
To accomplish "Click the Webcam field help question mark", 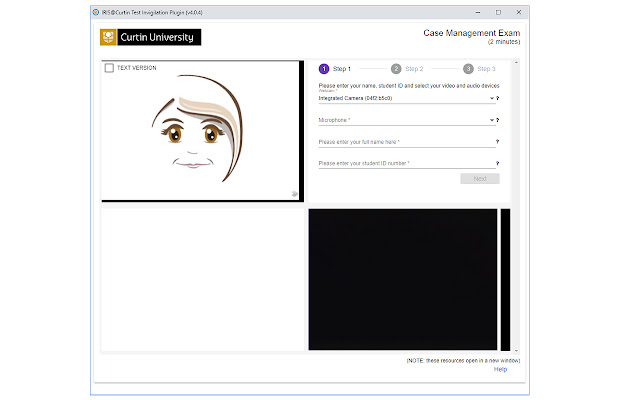I will coord(498,99).
